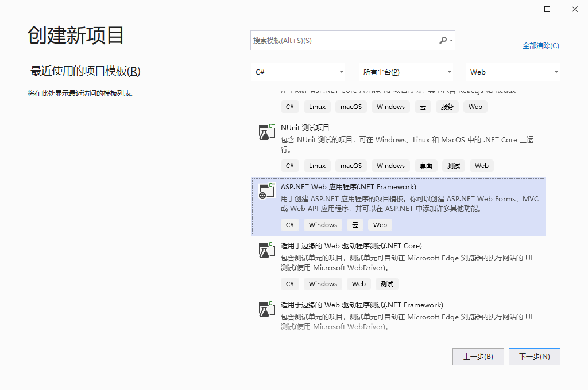This screenshot has width=588, height=390.
Task: Click the 桌面 tag in NUnit test project row
Action: coord(425,166)
